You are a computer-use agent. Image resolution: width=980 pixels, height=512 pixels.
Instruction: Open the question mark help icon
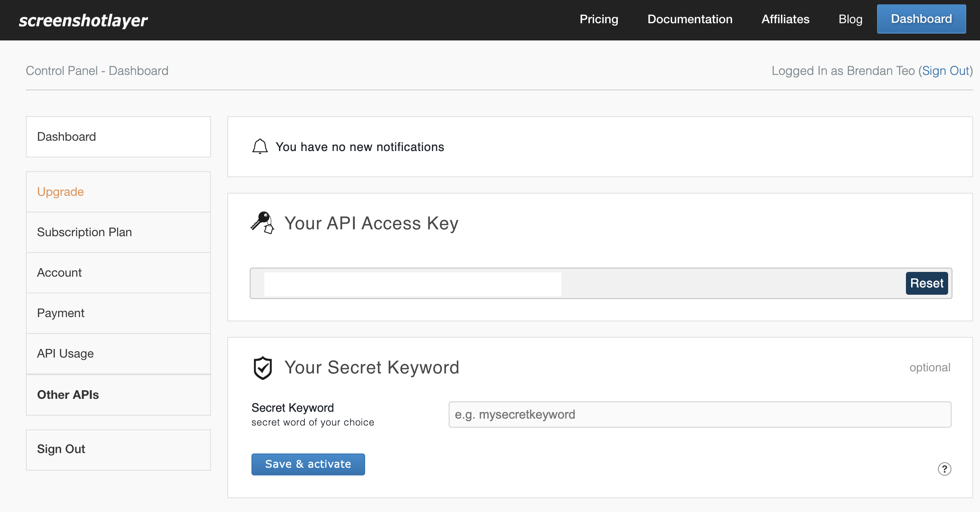[944, 469]
